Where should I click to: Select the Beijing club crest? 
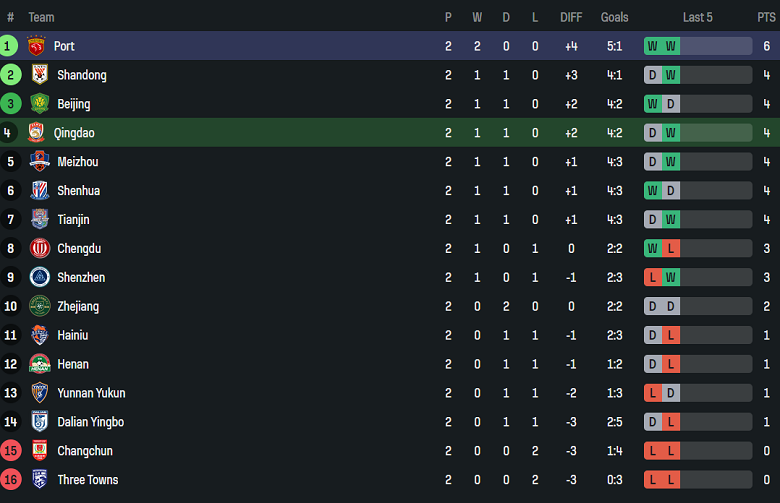[39, 104]
